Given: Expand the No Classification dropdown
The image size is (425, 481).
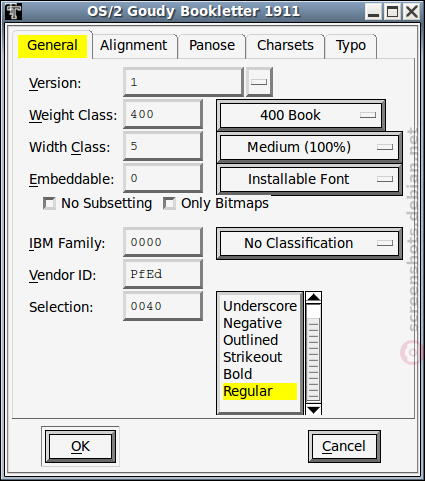Looking at the screenshot, I should (x=309, y=243).
